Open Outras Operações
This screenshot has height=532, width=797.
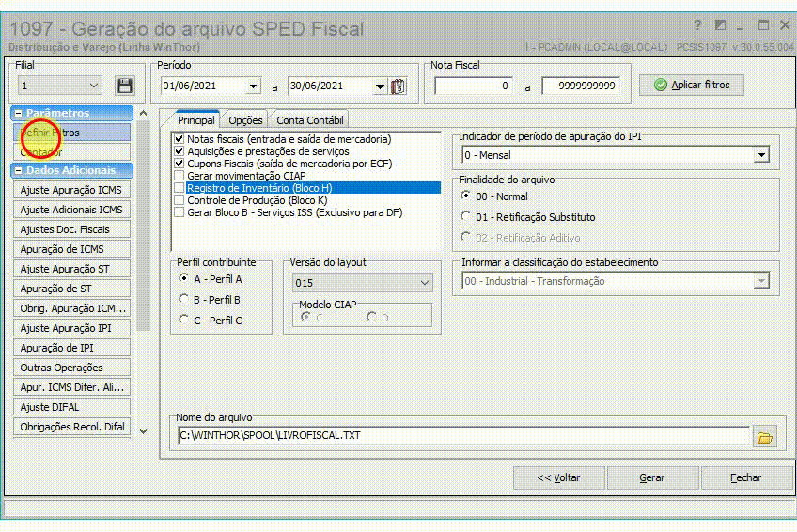[71, 368]
